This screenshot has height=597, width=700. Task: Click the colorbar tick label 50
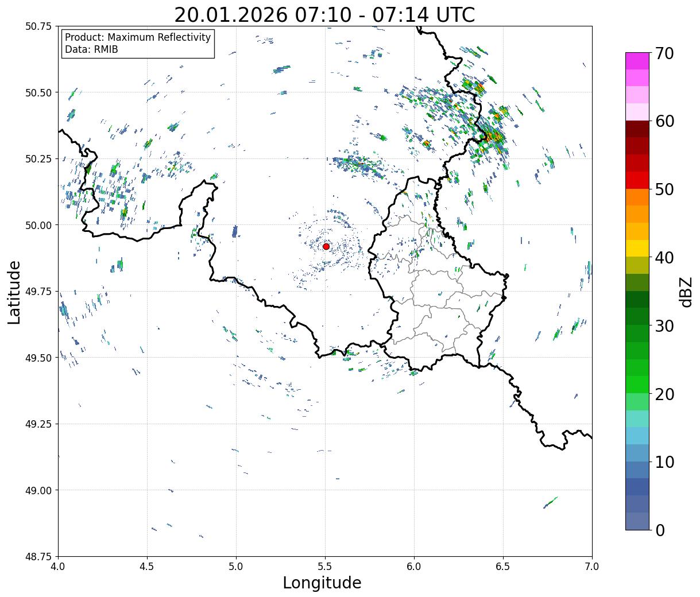pyautogui.click(x=664, y=189)
